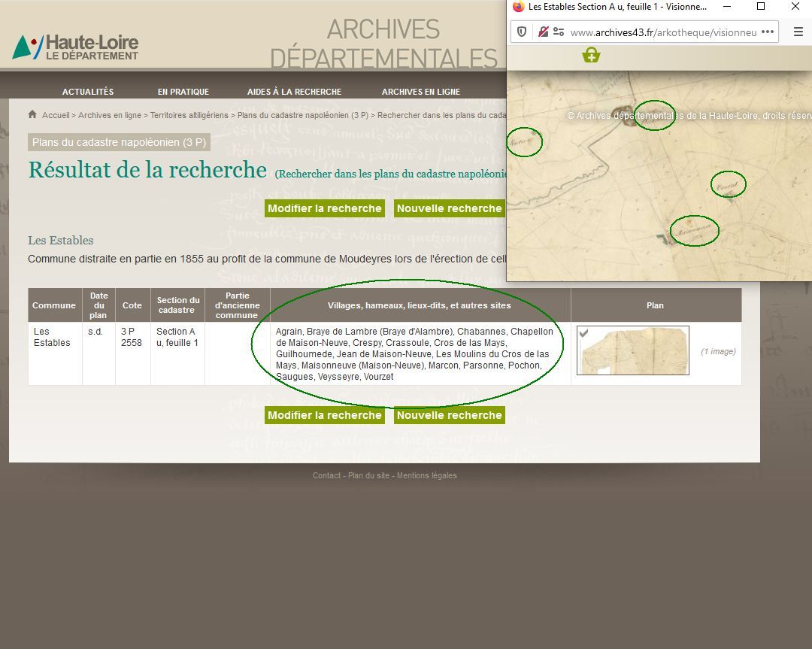This screenshot has width=812, height=649.
Task: Click the Haute-Loire department logo
Action: (x=75, y=47)
